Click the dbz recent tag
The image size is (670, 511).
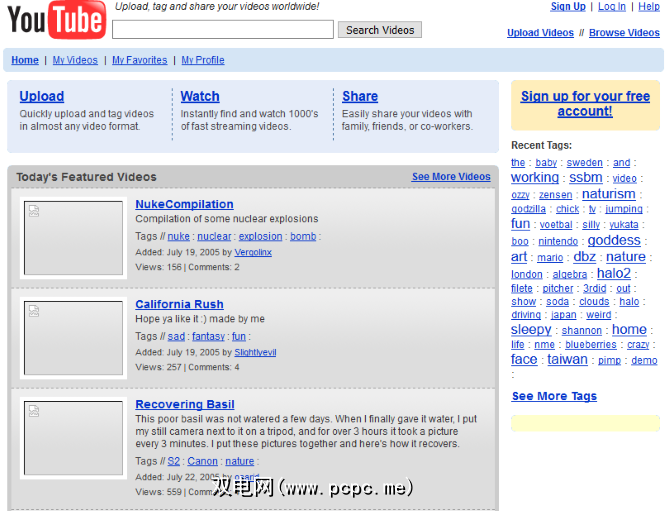(584, 257)
